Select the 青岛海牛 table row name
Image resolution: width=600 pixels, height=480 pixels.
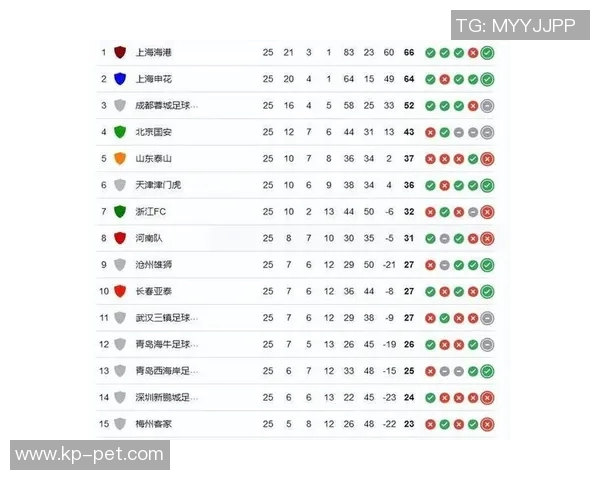coord(167,344)
